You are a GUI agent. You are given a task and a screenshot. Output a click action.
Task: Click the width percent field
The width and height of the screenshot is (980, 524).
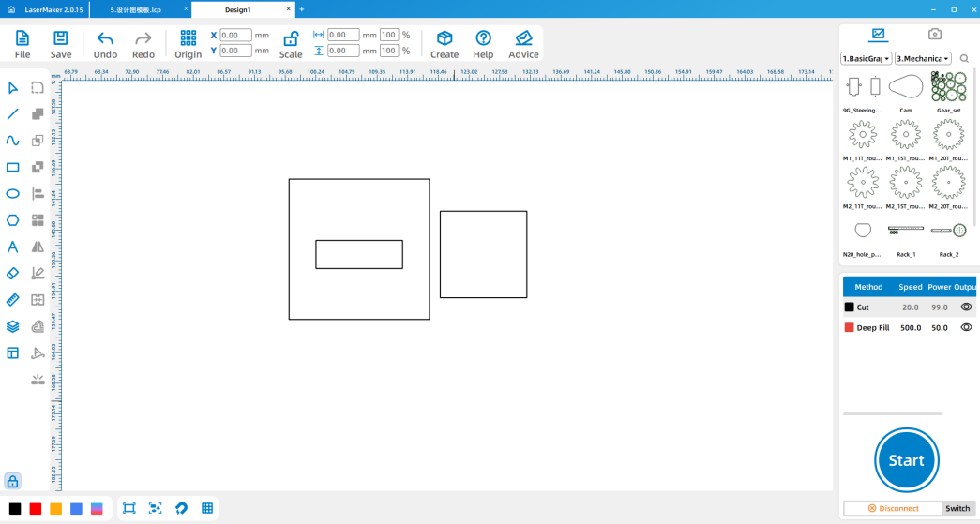pos(389,35)
